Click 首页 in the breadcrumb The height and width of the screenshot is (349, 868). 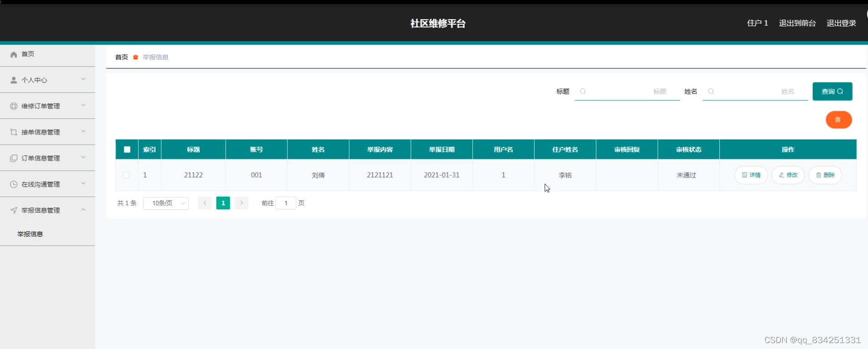(121, 57)
